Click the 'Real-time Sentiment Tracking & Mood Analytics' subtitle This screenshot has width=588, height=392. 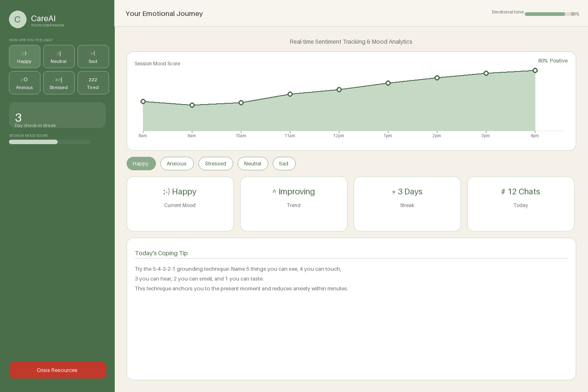point(351,42)
